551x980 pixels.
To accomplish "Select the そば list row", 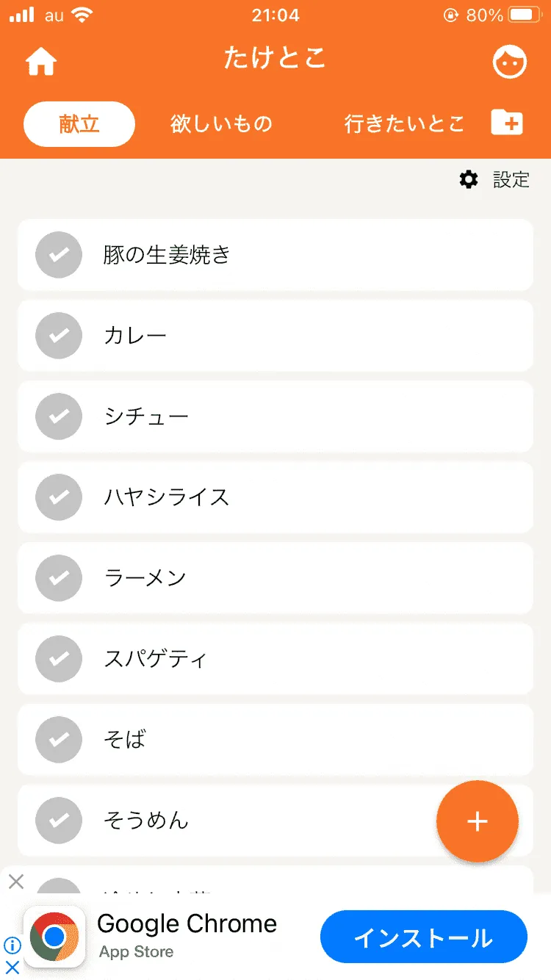I will [x=294, y=740].
